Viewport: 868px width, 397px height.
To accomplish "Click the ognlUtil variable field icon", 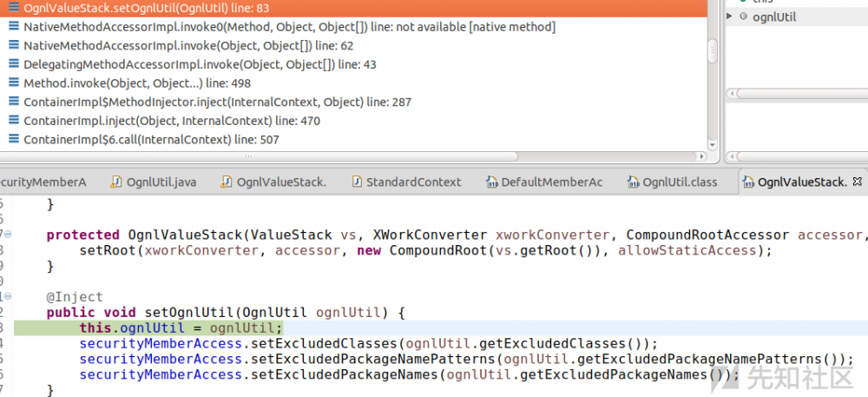I will click(x=743, y=17).
